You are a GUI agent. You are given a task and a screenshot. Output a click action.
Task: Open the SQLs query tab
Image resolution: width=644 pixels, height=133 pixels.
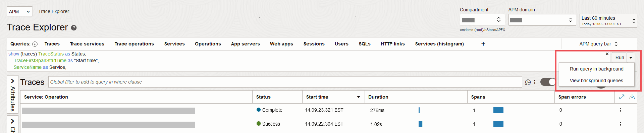tap(365, 44)
